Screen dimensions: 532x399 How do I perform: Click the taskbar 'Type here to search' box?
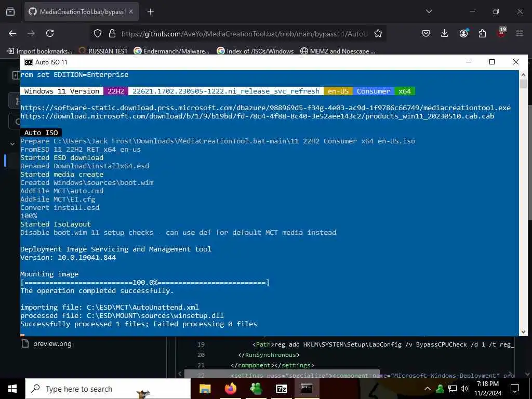(x=108, y=389)
